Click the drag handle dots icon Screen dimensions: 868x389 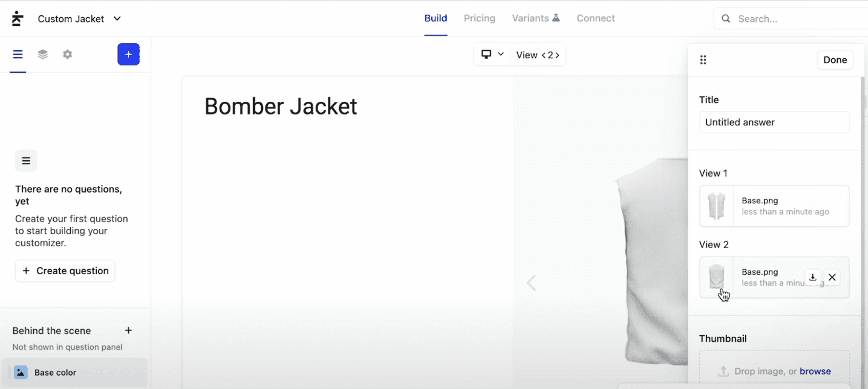click(x=703, y=60)
